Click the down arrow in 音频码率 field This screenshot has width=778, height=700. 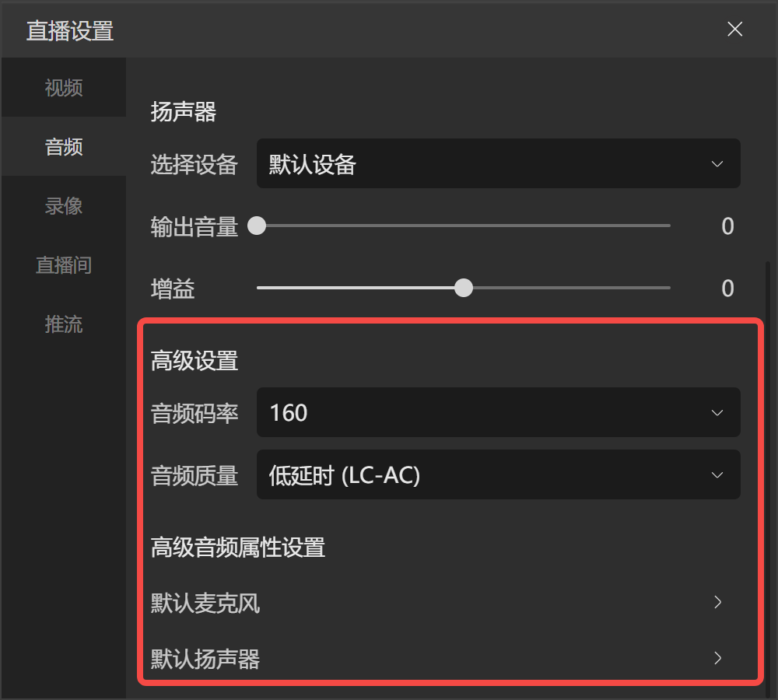pos(717,412)
